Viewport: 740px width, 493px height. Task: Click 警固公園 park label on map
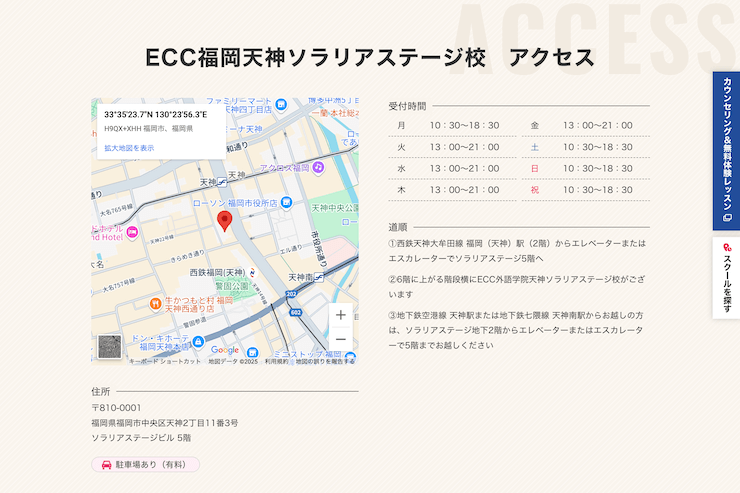pos(232,286)
